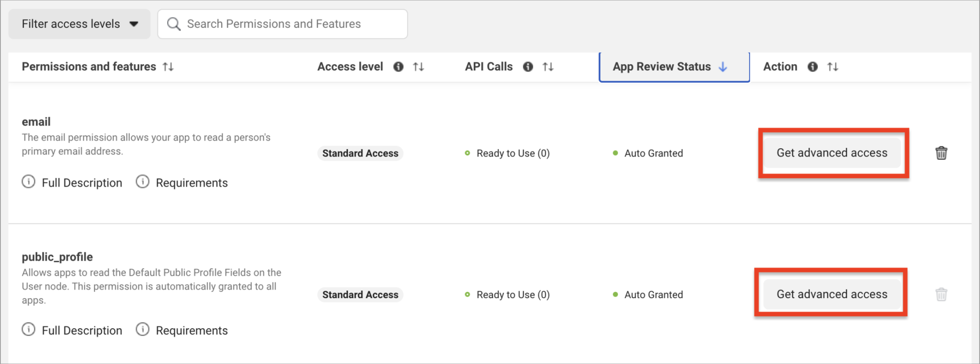Sort by Permissions and features arrows

(168, 67)
